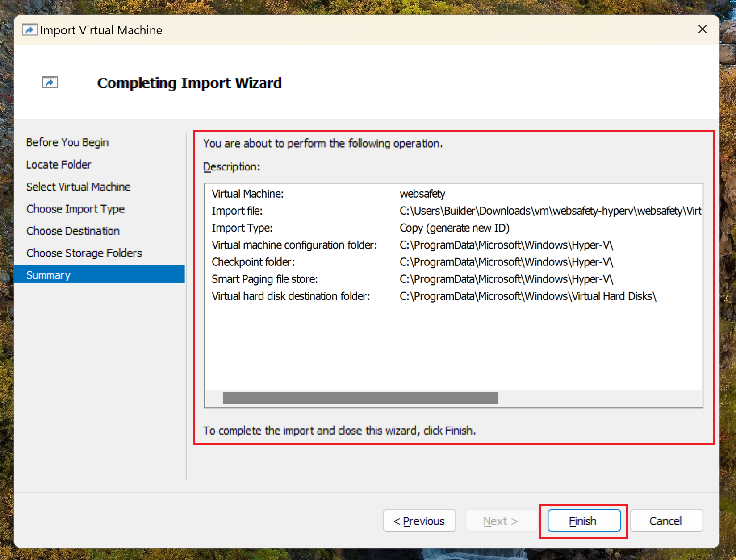The image size is (736, 560).
Task: Open the Choose Import Type step
Action: (75, 209)
